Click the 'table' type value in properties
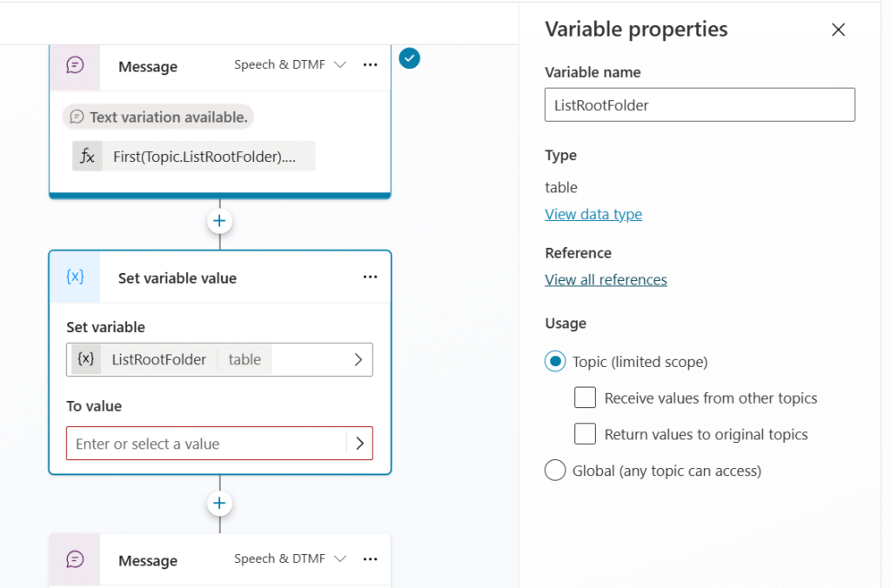This screenshot has width=891, height=588. [561, 188]
